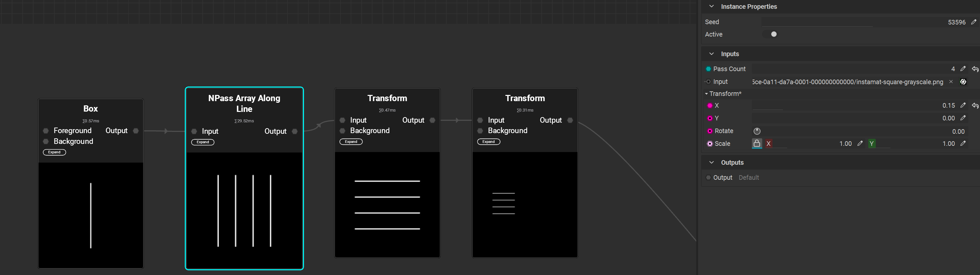Viewport: 980px width, 275px height.
Task: Collapse the Inputs section chevron
Action: 712,54
